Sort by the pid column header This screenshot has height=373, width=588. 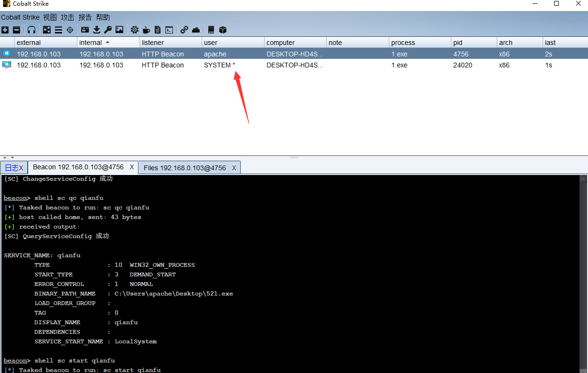[474, 43]
